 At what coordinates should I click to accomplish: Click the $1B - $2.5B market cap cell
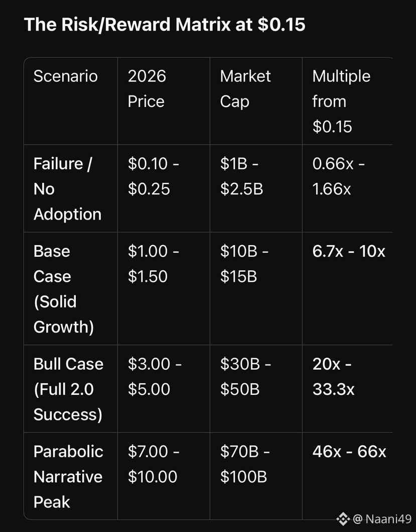pyautogui.click(x=244, y=176)
